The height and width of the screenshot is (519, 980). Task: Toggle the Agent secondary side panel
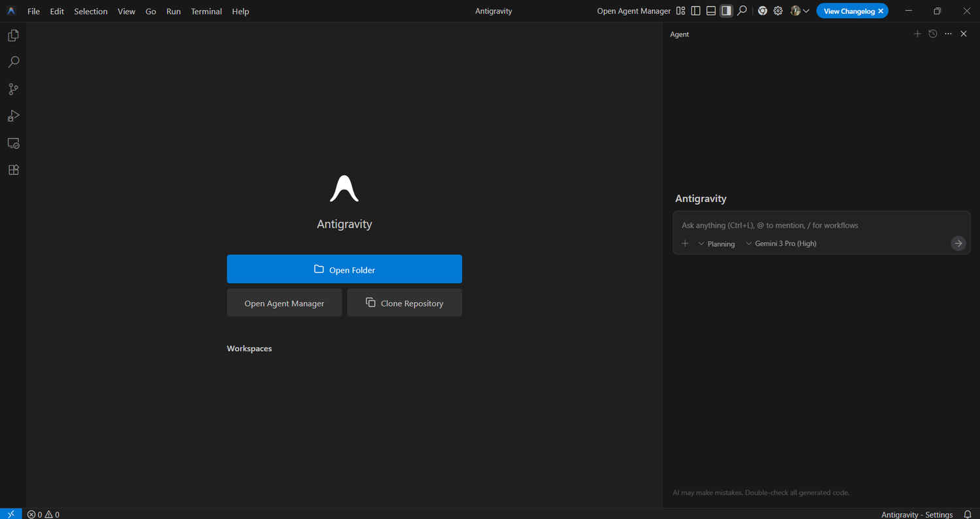pos(726,11)
